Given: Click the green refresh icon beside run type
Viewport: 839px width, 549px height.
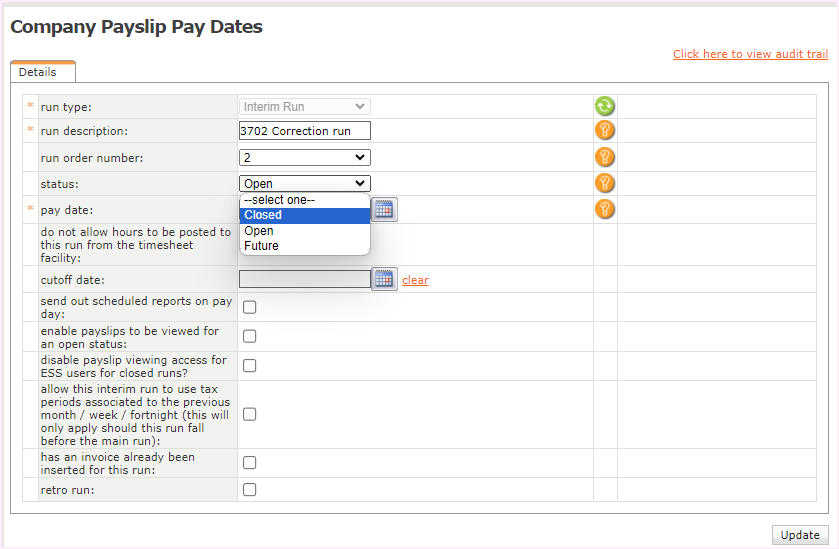Looking at the screenshot, I should coord(604,106).
